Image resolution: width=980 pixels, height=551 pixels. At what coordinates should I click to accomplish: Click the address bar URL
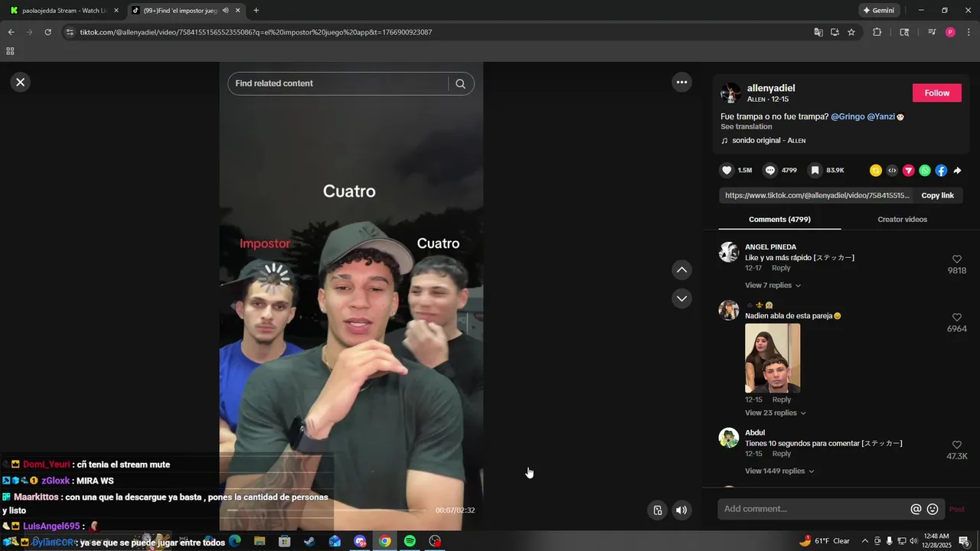coord(256,32)
